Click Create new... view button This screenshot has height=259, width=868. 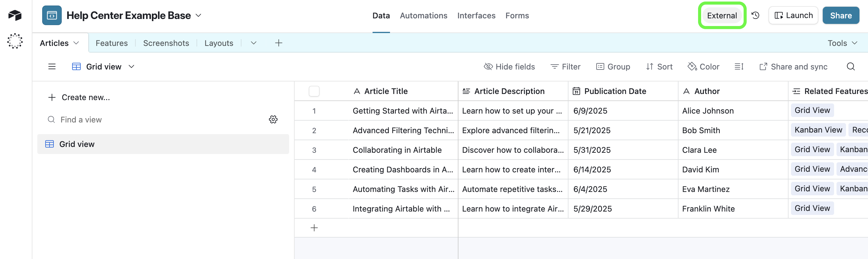79,97
